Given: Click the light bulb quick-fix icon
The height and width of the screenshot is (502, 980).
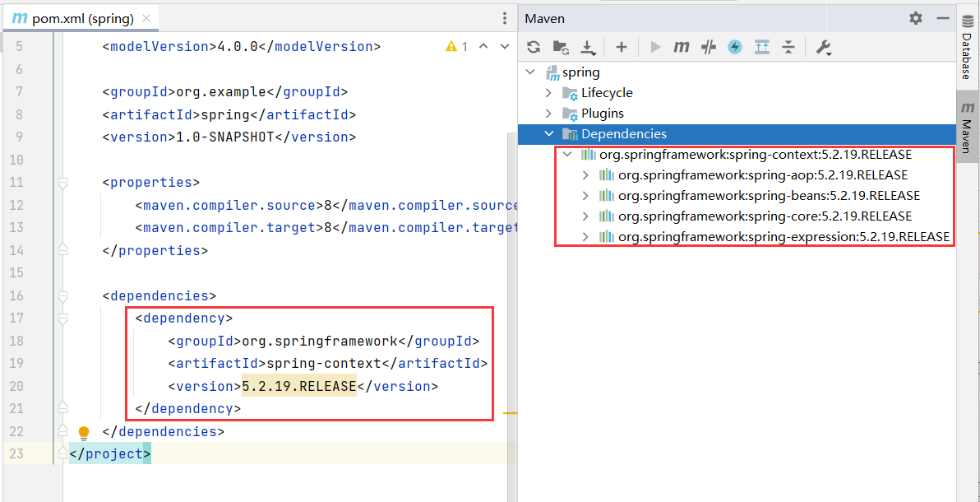Looking at the screenshot, I should point(84,433).
